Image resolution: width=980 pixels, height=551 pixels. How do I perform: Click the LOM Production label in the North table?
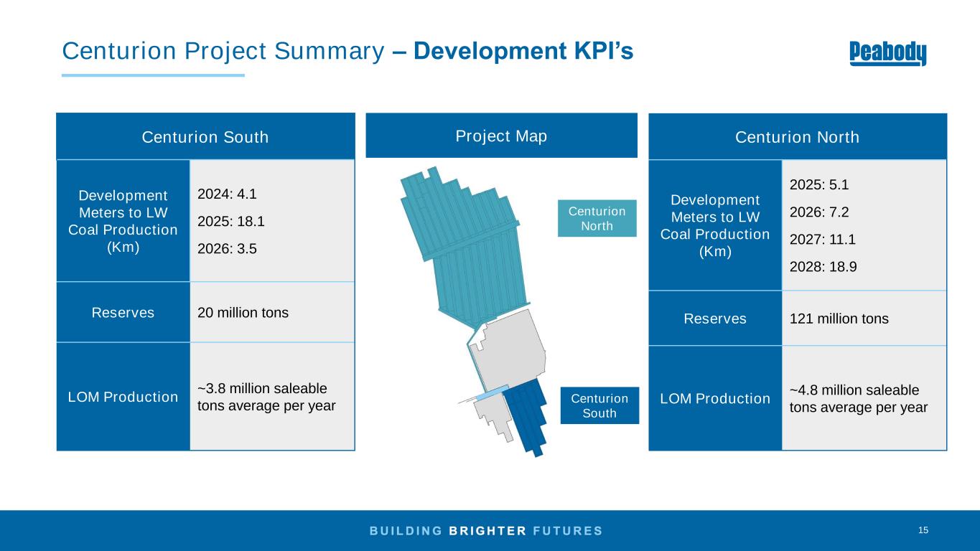point(715,398)
